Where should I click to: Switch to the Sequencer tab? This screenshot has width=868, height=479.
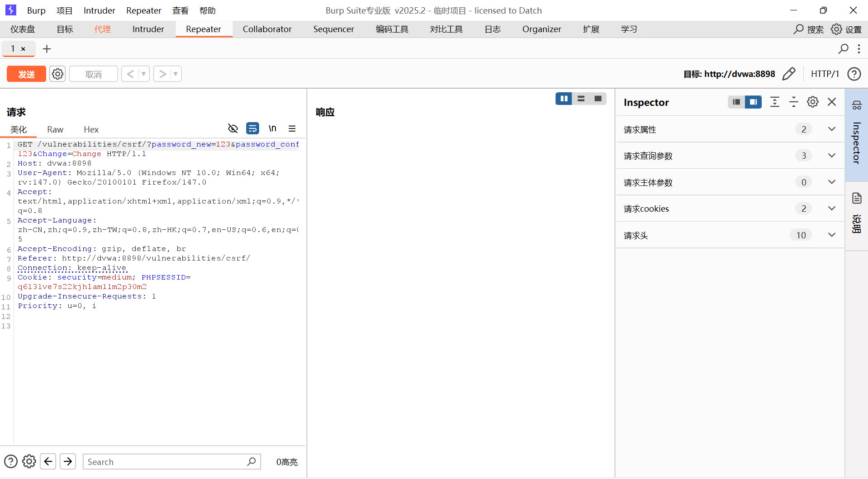coord(334,29)
